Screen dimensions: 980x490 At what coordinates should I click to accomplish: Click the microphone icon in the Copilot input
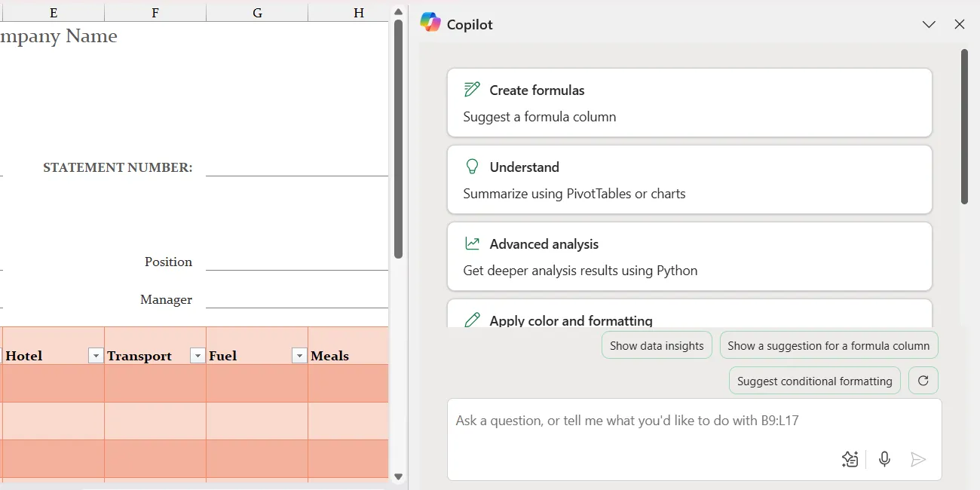(x=884, y=458)
